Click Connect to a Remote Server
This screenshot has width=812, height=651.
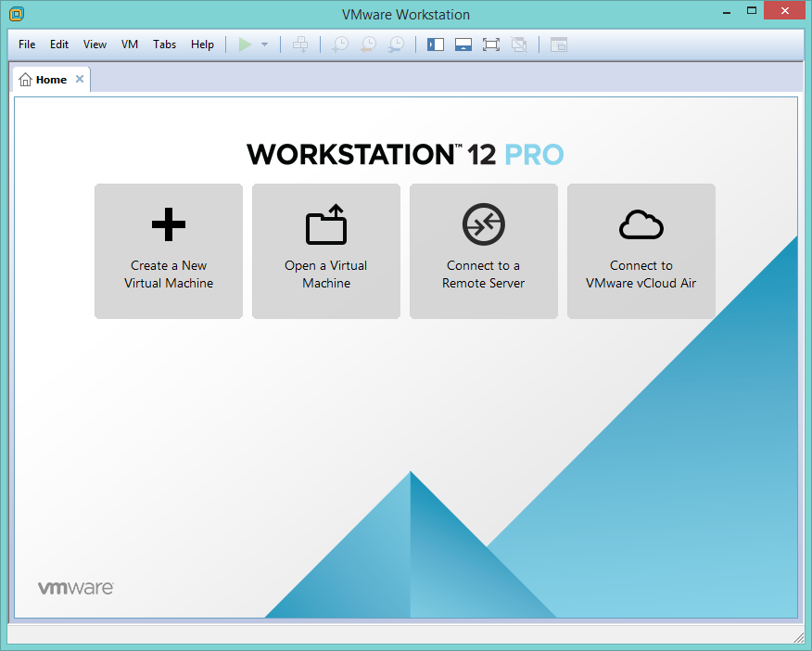tap(484, 251)
